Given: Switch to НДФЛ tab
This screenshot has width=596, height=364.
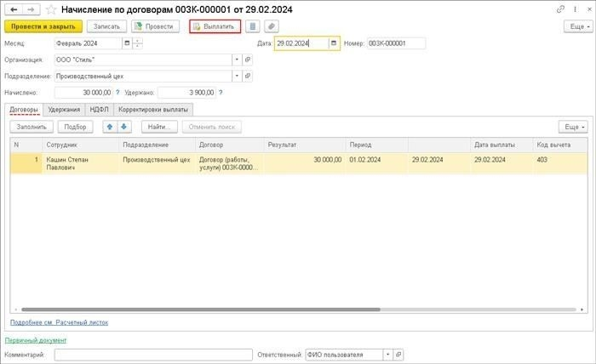Looking at the screenshot, I should [x=100, y=110].
